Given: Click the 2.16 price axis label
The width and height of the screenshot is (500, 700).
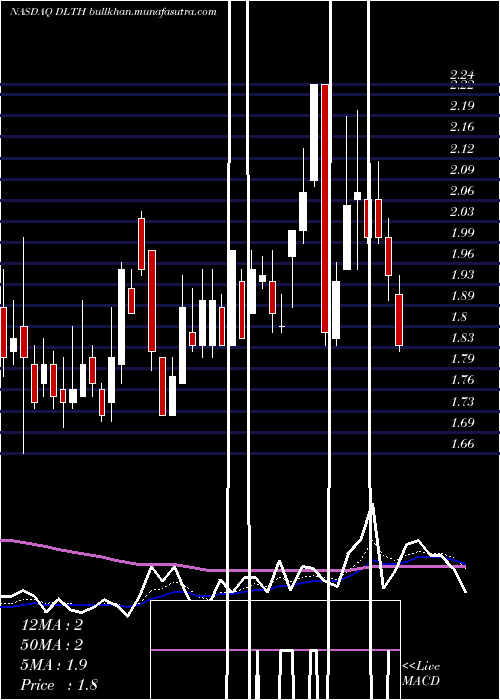Looking at the screenshot, I should pos(462,127).
